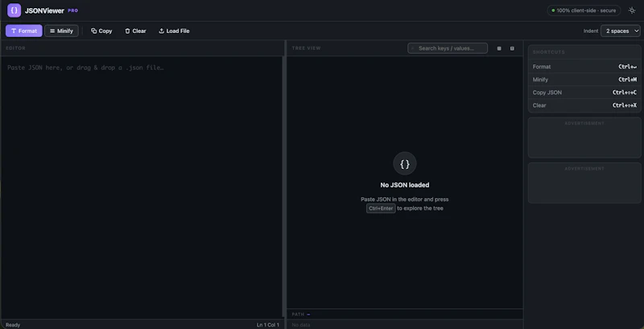Click the JSONViewer title text
Image resolution: width=644 pixels, height=329 pixels.
pos(44,10)
